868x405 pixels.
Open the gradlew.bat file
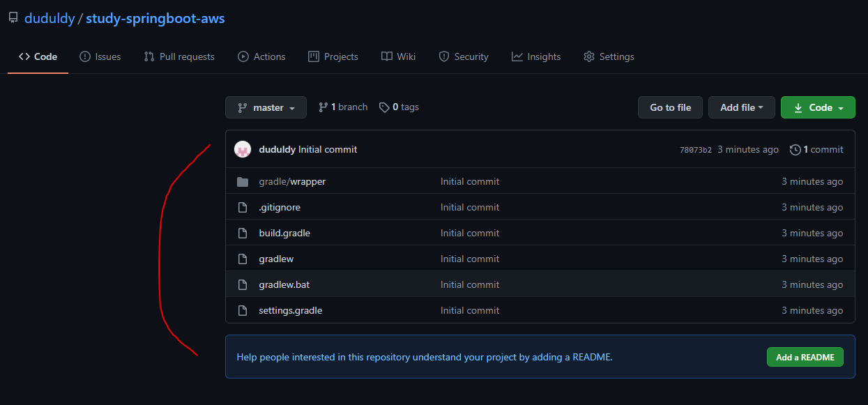[284, 284]
